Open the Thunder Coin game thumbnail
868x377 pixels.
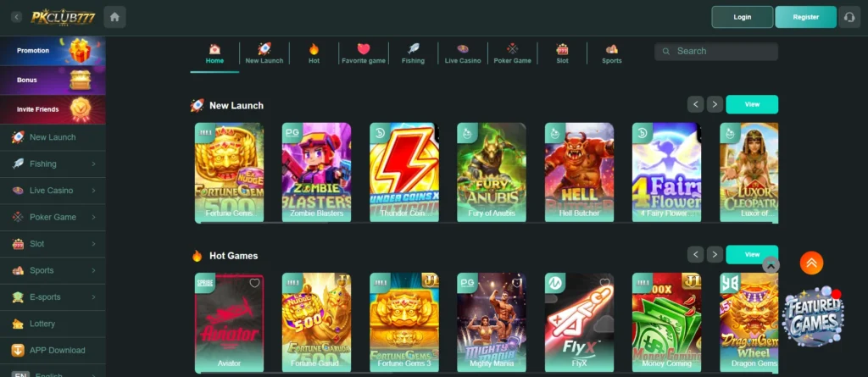pyautogui.click(x=404, y=172)
